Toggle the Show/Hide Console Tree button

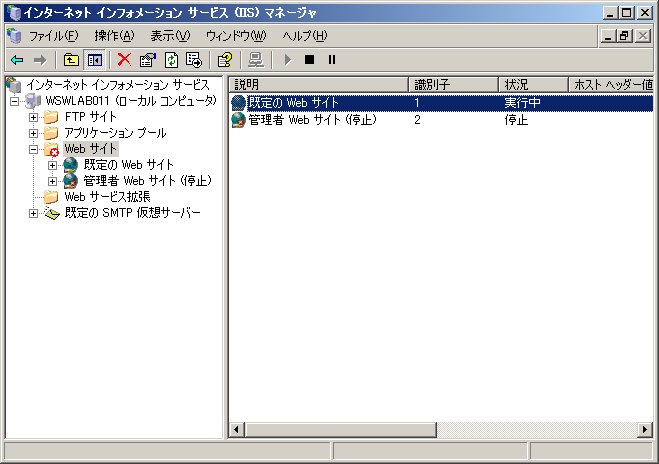point(94,60)
